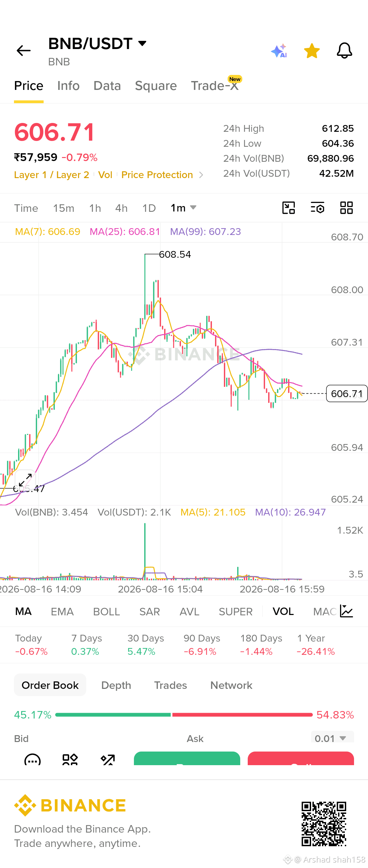Open the chart layout grid icon
Screen dimensions: 368x868
[347, 208]
